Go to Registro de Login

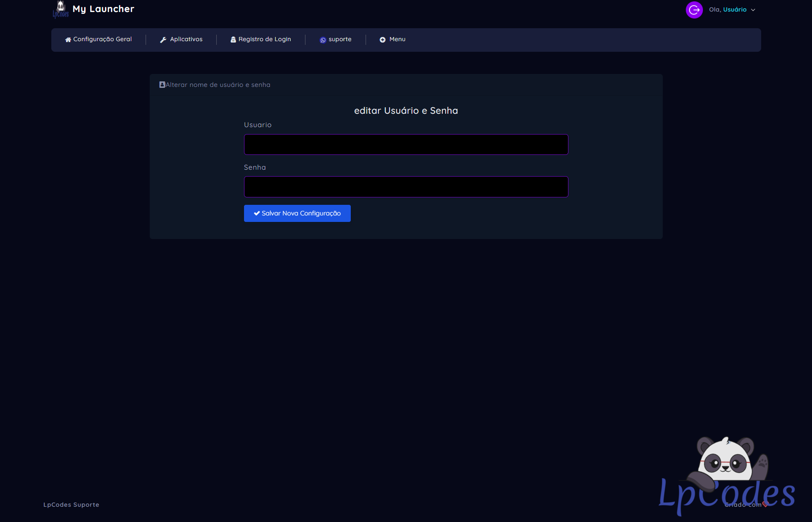261,39
